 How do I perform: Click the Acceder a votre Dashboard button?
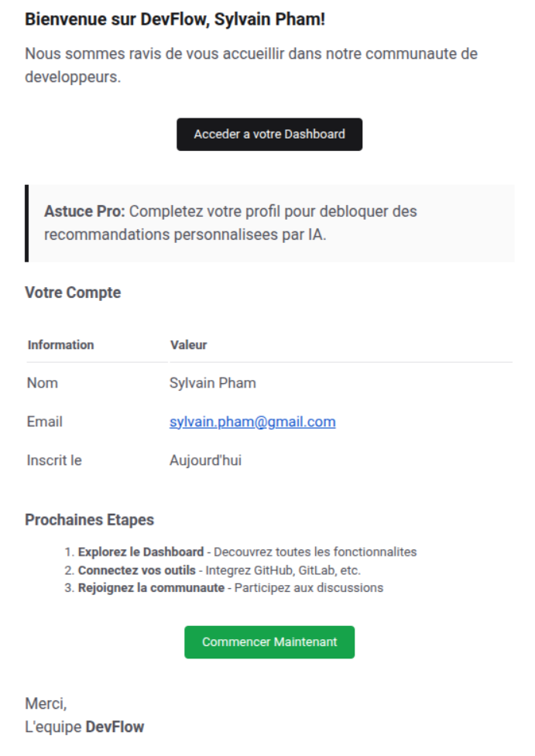269,134
